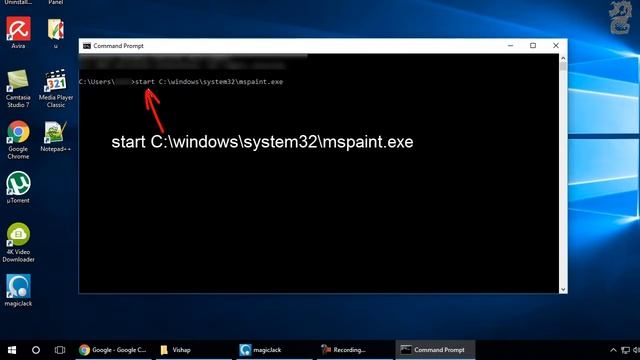Viewport: 640px width, 360px height.
Task: Close the Command Prompt window
Action: pyautogui.click(x=556, y=46)
